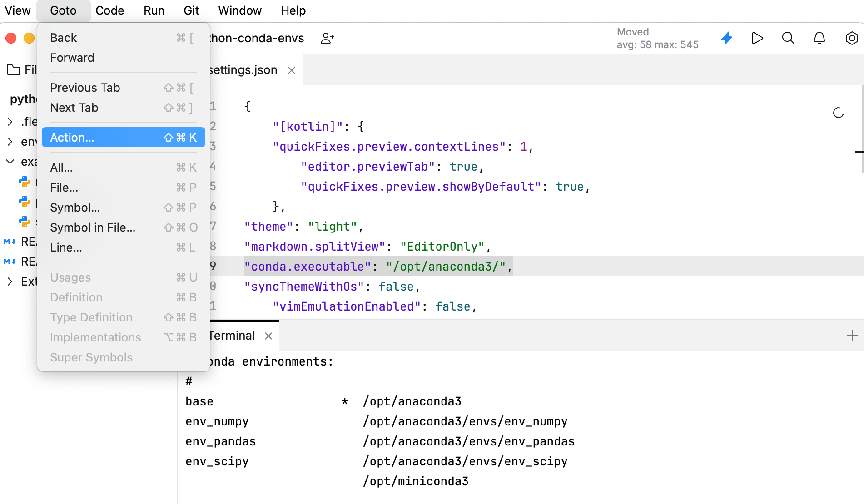Image resolution: width=864 pixels, height=504 pixels.
Task: Close the Terminal tab
Action: point(268,336)
